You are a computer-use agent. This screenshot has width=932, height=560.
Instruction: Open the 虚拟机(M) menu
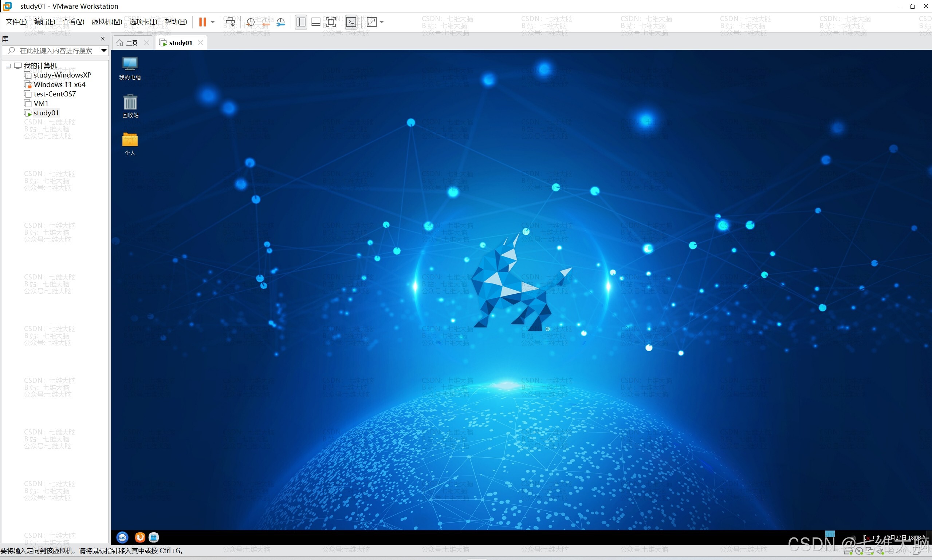(x=106, y=21)
